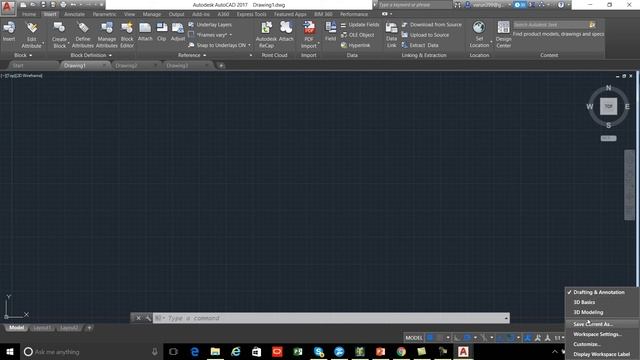
Task: Choose 3D Modeling workspace
Action: point(588,312)
